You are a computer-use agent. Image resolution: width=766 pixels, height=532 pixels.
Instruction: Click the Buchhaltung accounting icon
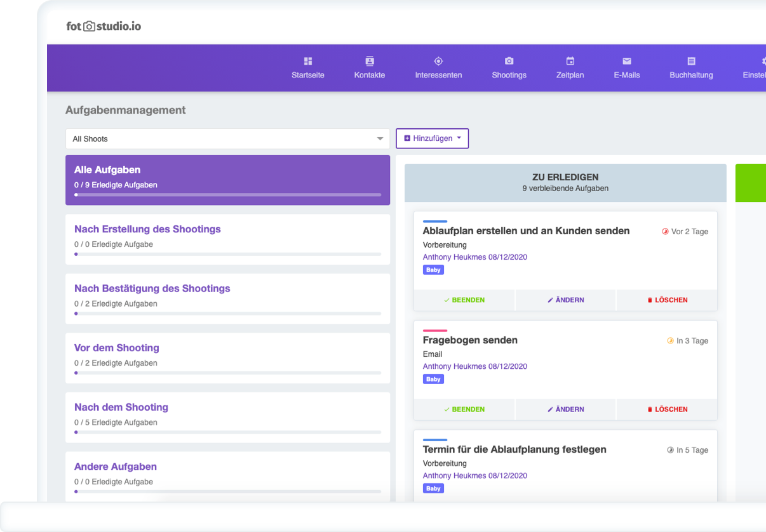[691, 61]
